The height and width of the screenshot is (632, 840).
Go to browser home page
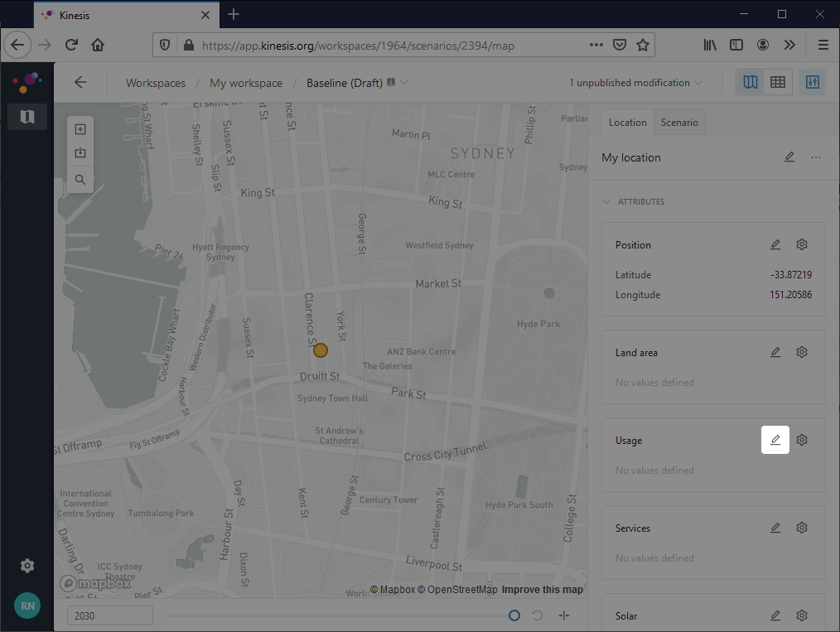pyautogui.click(x=98, y=45)
